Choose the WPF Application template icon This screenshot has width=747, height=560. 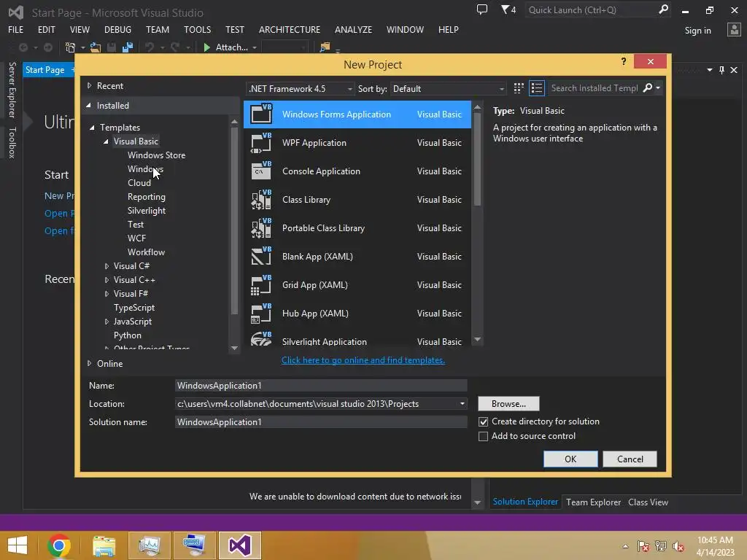[x=261, y=143]
